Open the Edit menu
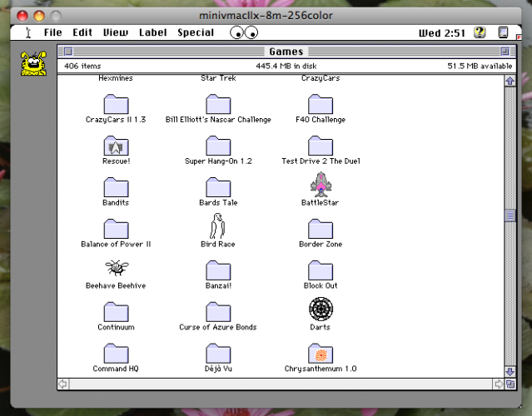Screen dimensions: 532x416 [x=82, y=32]
